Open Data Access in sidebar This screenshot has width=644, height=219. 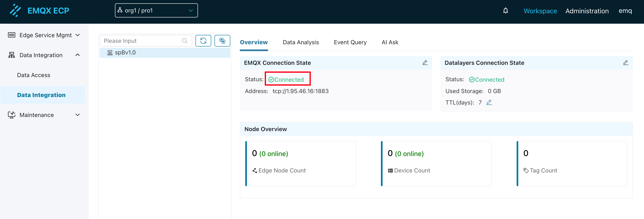click(x=33, y=75)
